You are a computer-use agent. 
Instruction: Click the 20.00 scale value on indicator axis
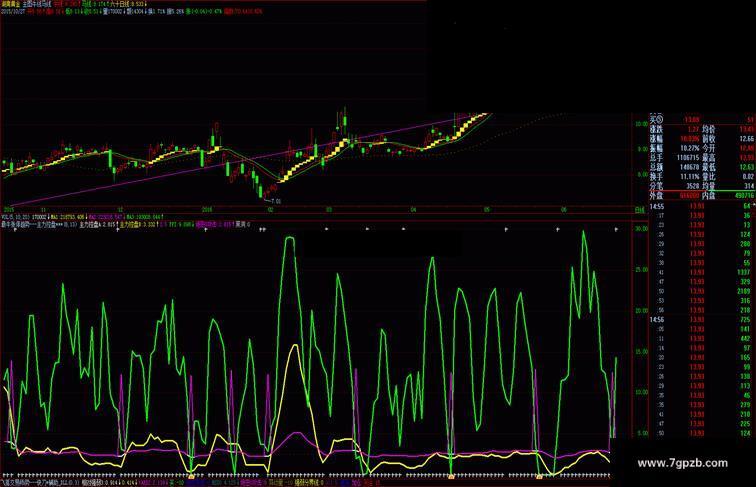click(642, 311)
